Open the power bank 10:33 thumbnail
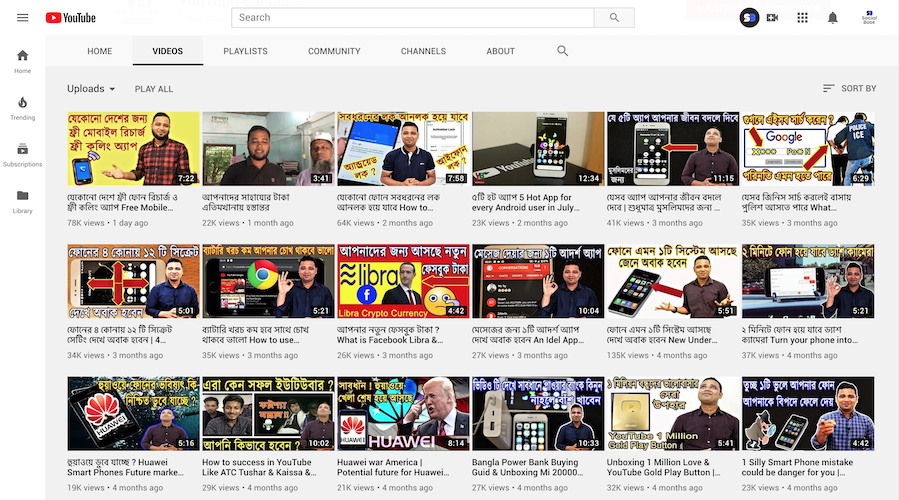The image size is (899, 500). pos(538,413)
